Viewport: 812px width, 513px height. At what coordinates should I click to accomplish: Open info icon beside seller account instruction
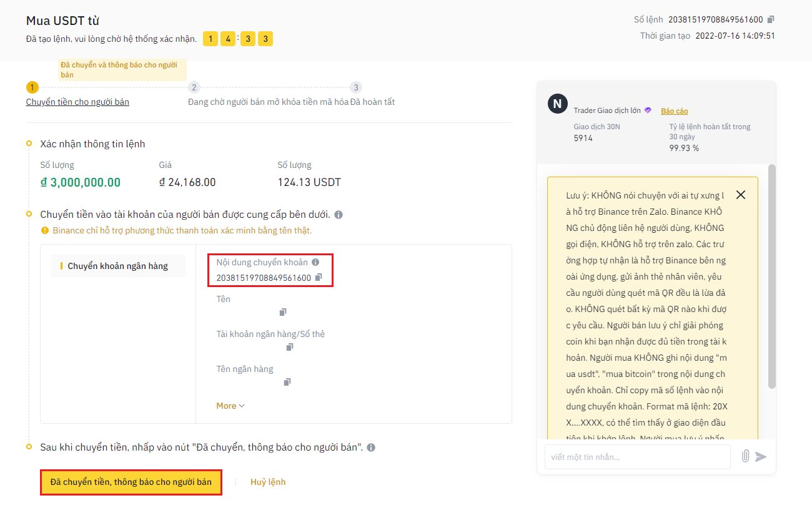[x=339, y=215]
